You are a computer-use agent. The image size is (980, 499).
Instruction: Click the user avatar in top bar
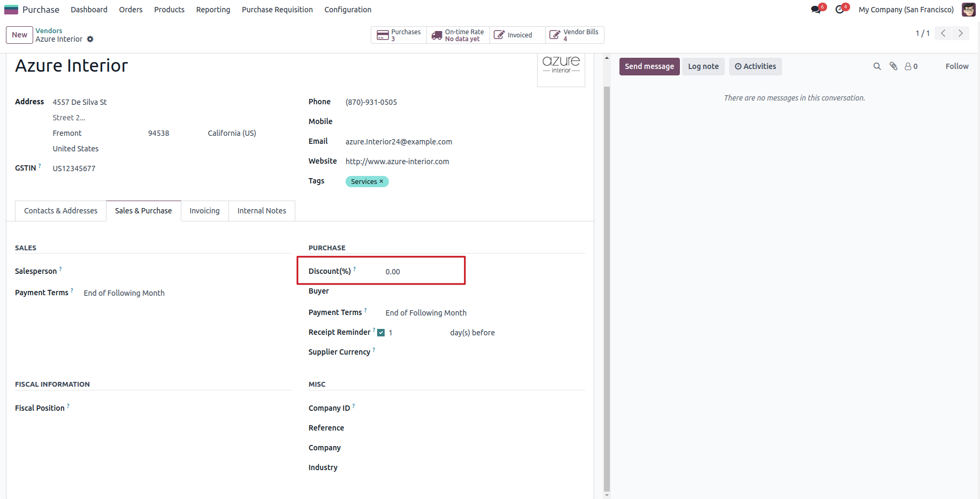coord(968,10)
